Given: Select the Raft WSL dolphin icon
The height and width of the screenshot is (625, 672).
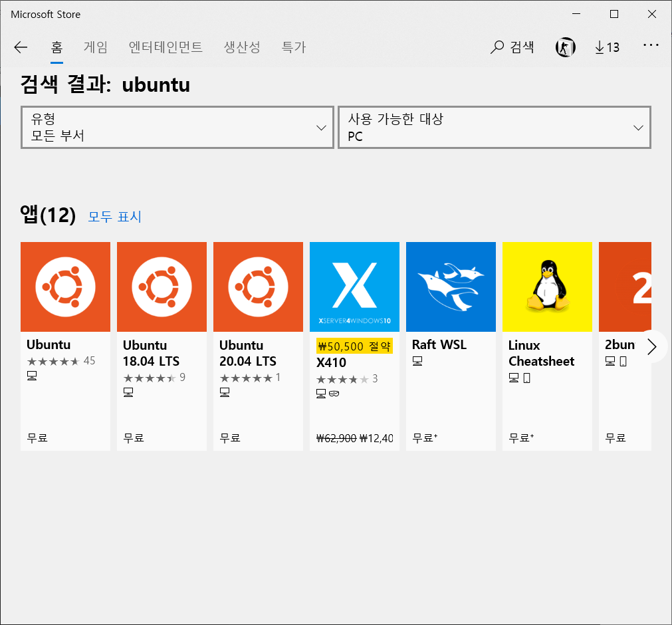Looking at the screenshot, I should click(451, 287).
